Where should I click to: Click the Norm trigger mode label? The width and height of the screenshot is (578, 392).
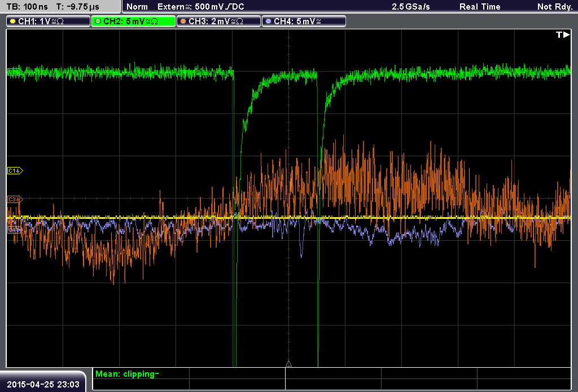(137, 7)
